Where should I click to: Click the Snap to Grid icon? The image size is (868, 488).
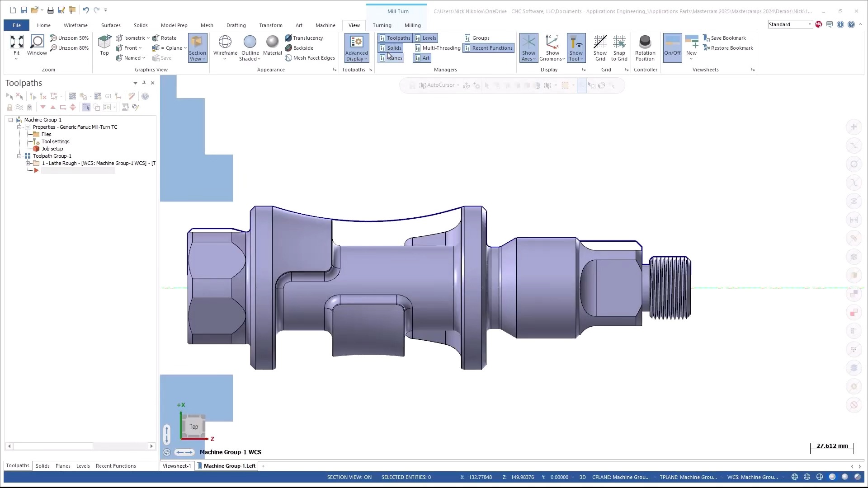[619, 42]
